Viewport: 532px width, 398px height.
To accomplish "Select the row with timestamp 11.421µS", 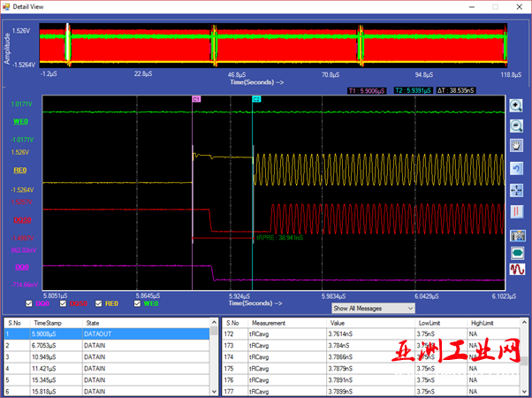I will [x=107, y=369].
